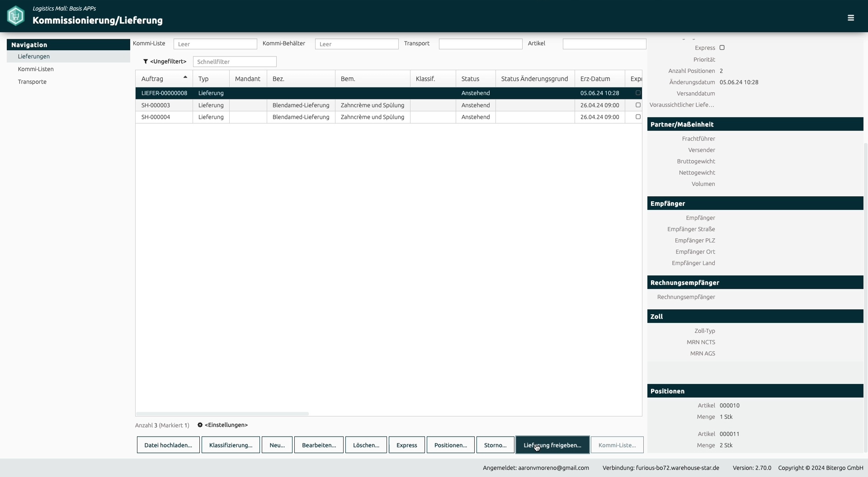
Task: Toggle Express checkbox for LIEFER-00000008 row
Action: (638, 93)
